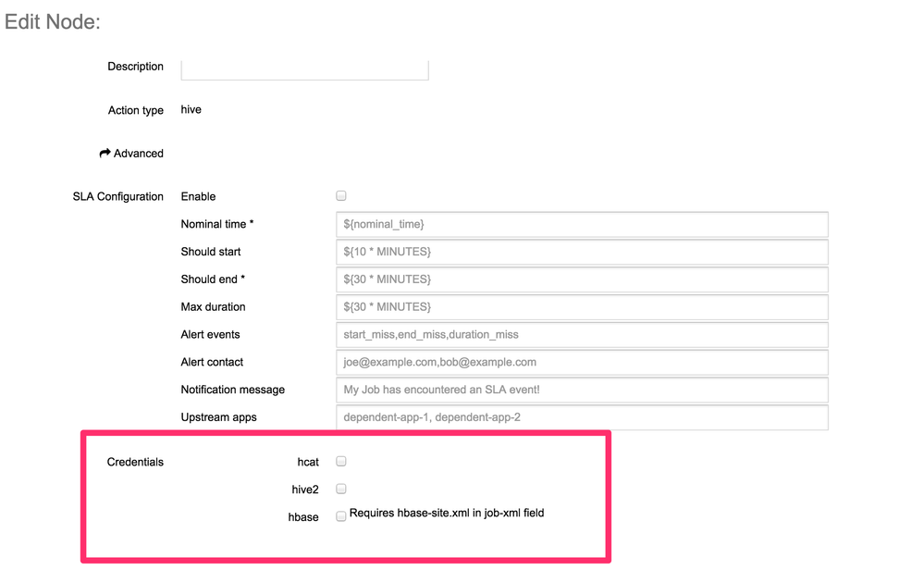
Task: Tick the hcat credentials checkbox
Action: 341,461
